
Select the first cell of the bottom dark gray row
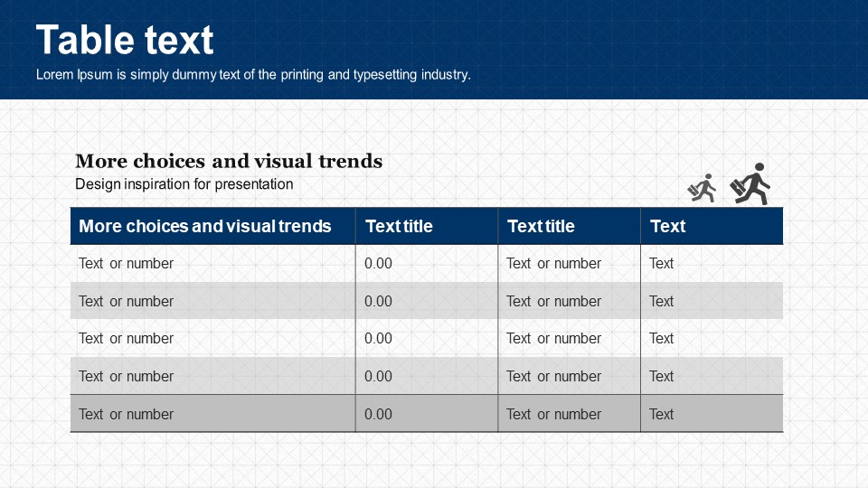126,415
